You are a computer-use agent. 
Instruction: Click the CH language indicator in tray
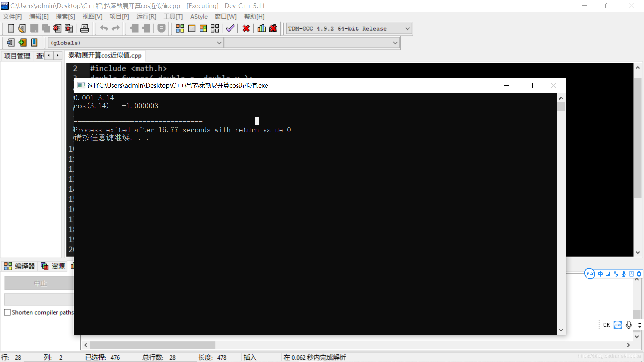606,325
